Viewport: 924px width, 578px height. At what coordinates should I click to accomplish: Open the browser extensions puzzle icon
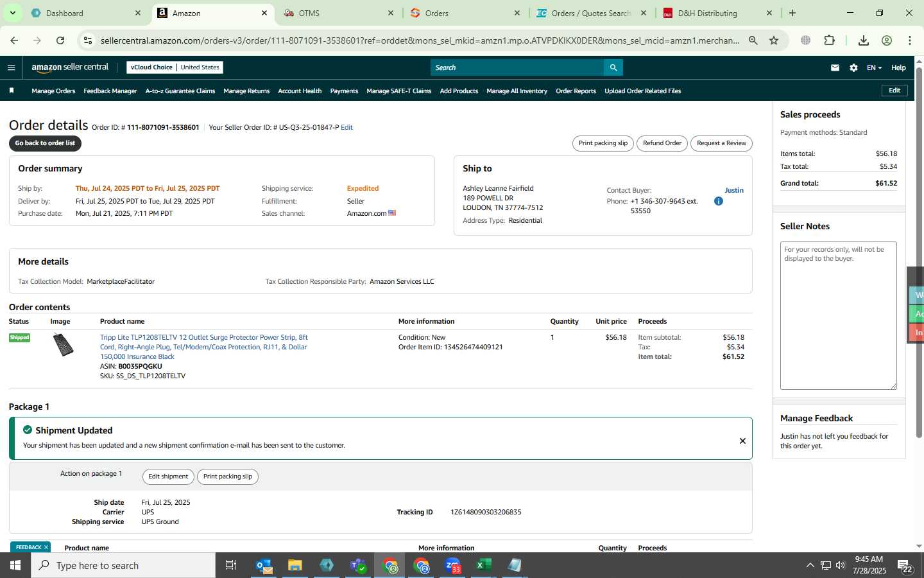(x=829, y=40)
